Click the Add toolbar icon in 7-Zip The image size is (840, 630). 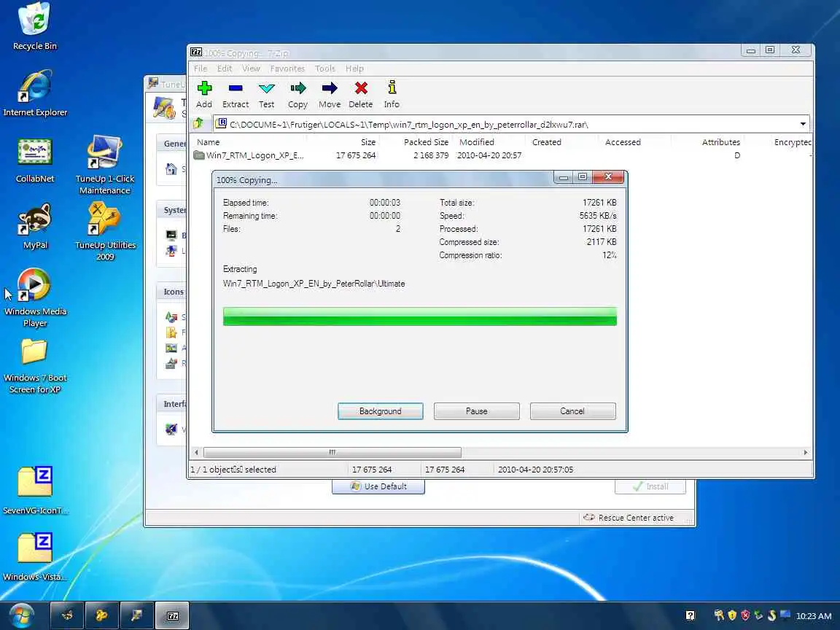click(x=204, y=94)
